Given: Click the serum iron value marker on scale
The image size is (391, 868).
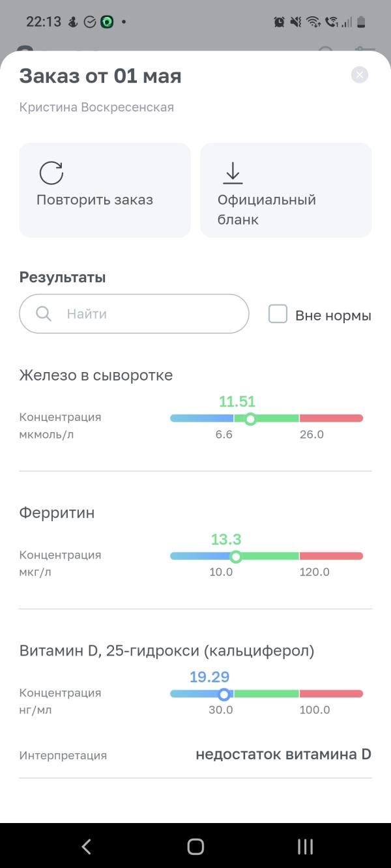Looking at the screenshot, I should click(250, 418).
